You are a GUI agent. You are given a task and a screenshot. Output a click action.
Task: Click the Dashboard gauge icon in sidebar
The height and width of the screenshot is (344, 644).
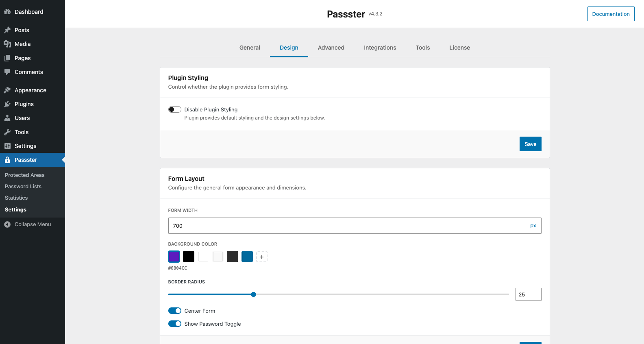(7, 12)
